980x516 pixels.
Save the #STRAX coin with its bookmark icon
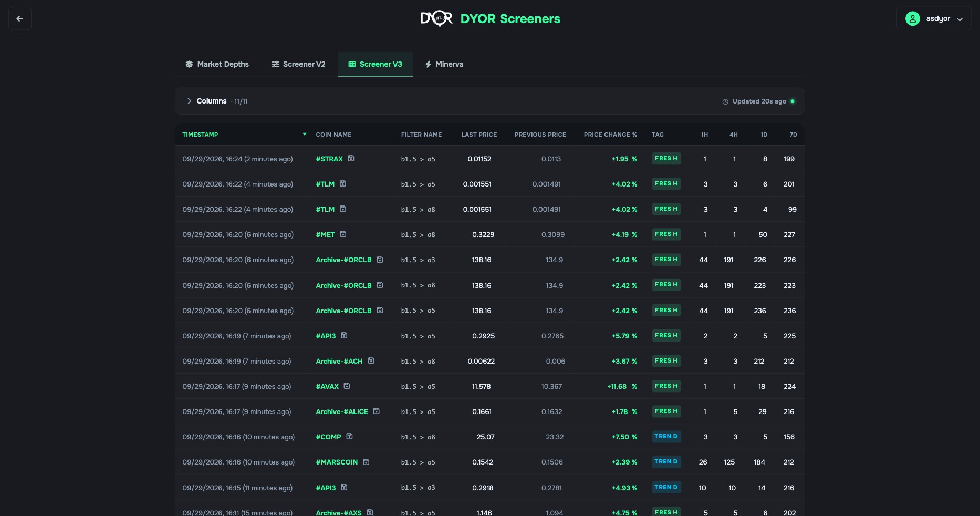[351, 158]
